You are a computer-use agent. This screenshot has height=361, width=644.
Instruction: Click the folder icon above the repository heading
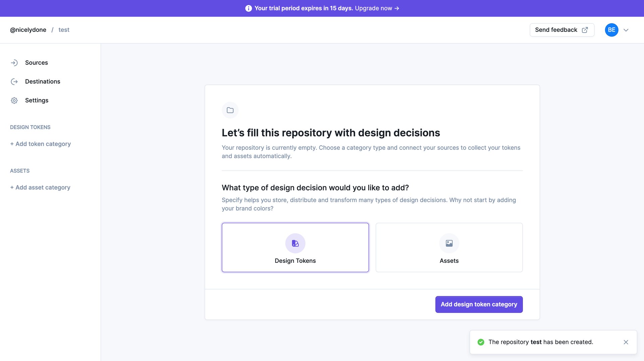[x=230, y=110]
